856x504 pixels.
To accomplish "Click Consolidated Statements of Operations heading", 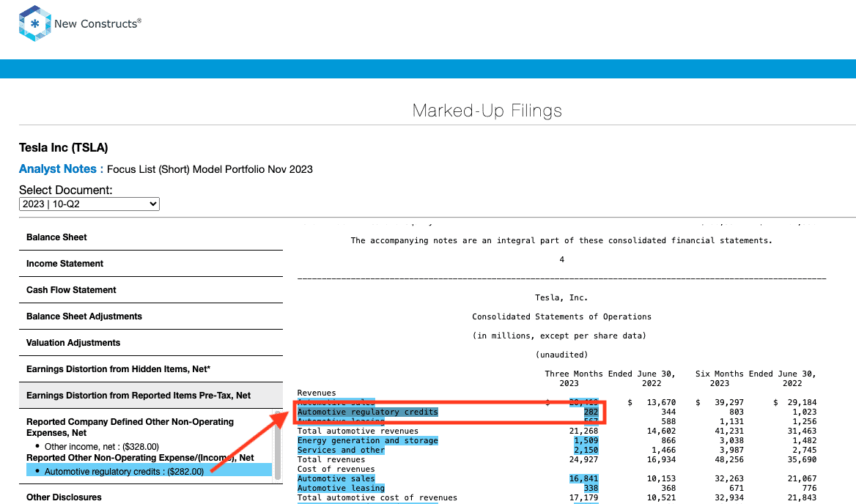I will coord(561,316).
